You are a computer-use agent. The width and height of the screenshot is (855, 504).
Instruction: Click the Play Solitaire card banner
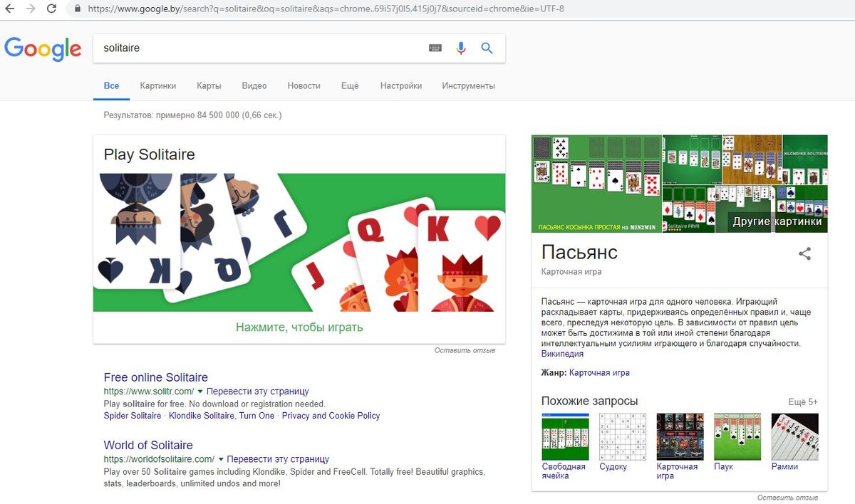click(299, 242)
